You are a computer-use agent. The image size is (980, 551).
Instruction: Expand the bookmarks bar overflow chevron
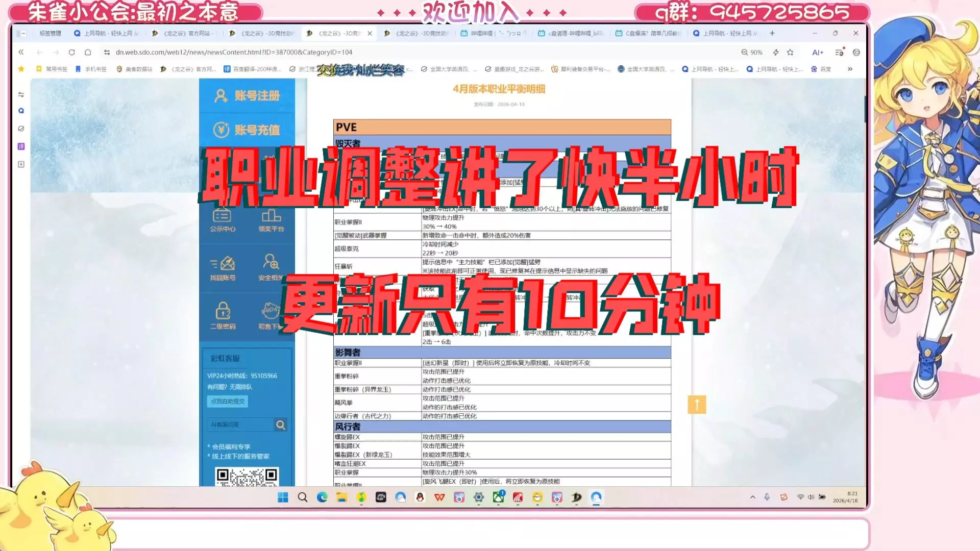tap(850, 69)
